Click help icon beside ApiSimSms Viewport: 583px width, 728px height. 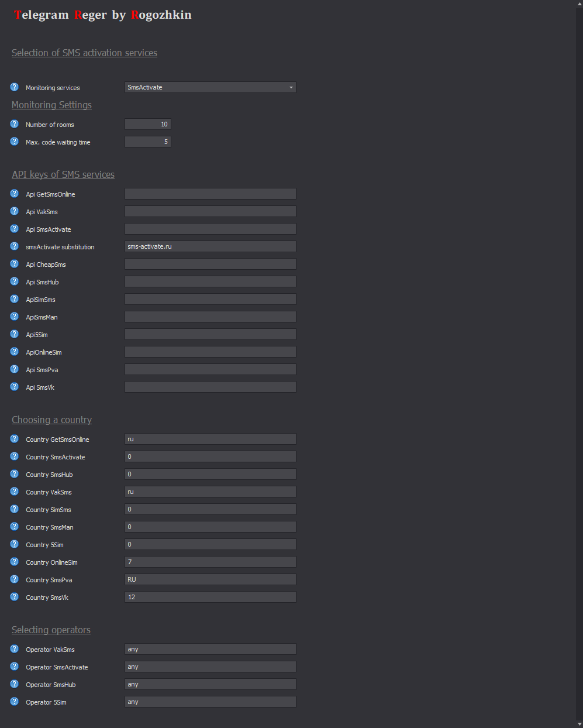point(15,299)
